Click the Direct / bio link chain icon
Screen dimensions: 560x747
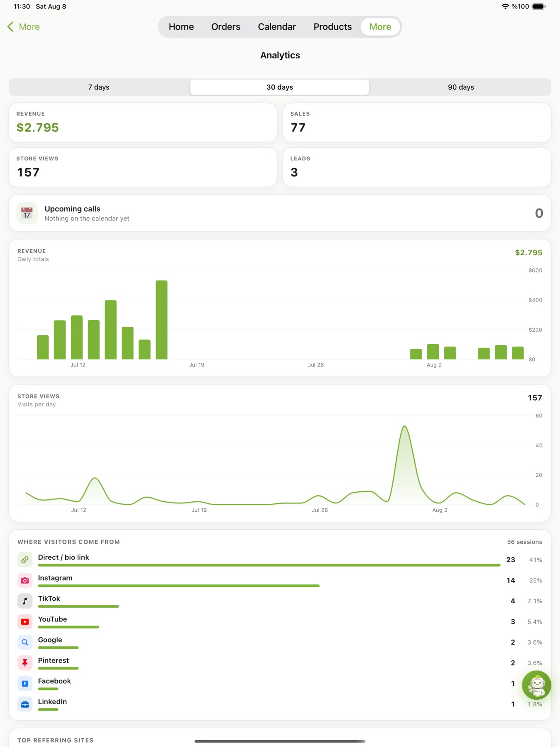25,560
